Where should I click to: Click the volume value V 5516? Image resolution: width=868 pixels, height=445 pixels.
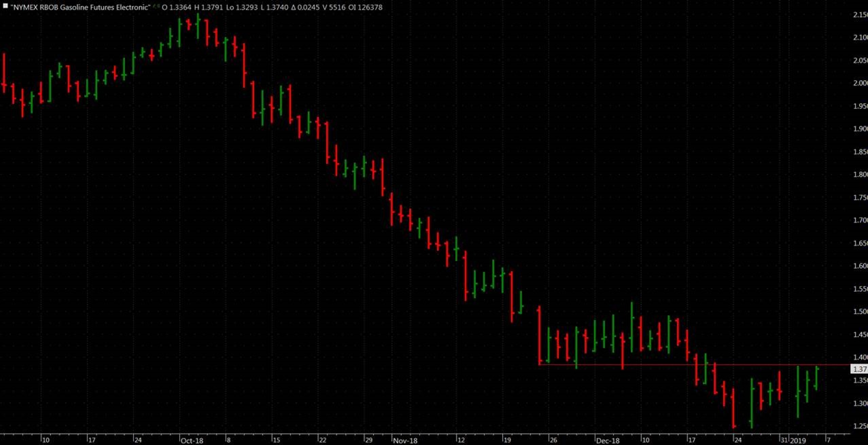pos(334,7)
